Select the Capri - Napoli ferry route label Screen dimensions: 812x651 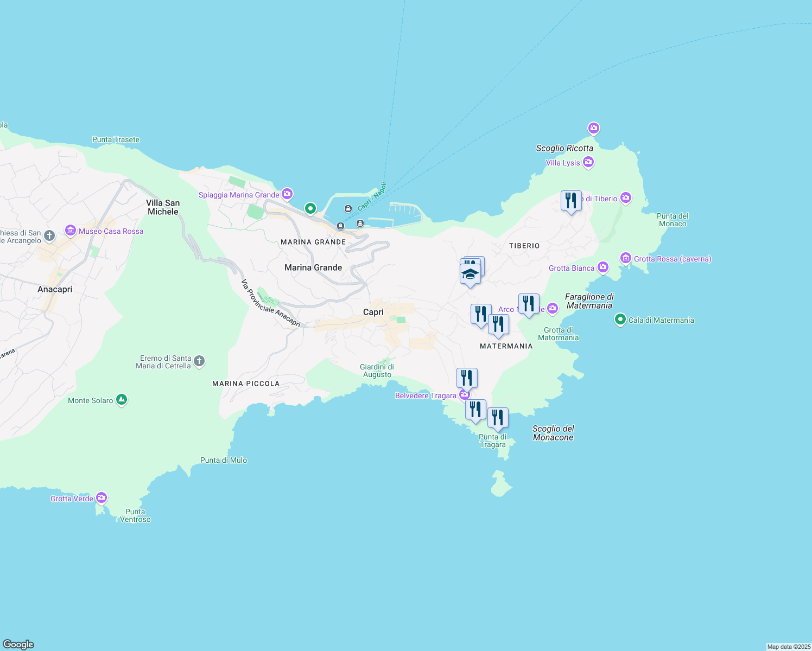[372, 196]
